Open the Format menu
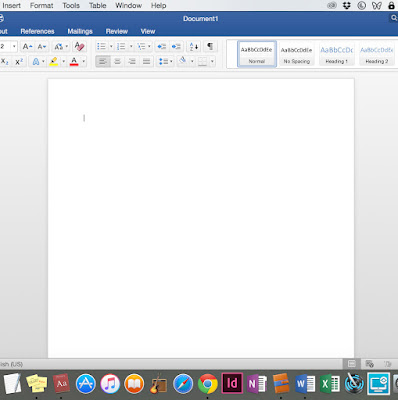Image resolution: width=398 pixels, height=400 pixels. click(x=41, y=6)
